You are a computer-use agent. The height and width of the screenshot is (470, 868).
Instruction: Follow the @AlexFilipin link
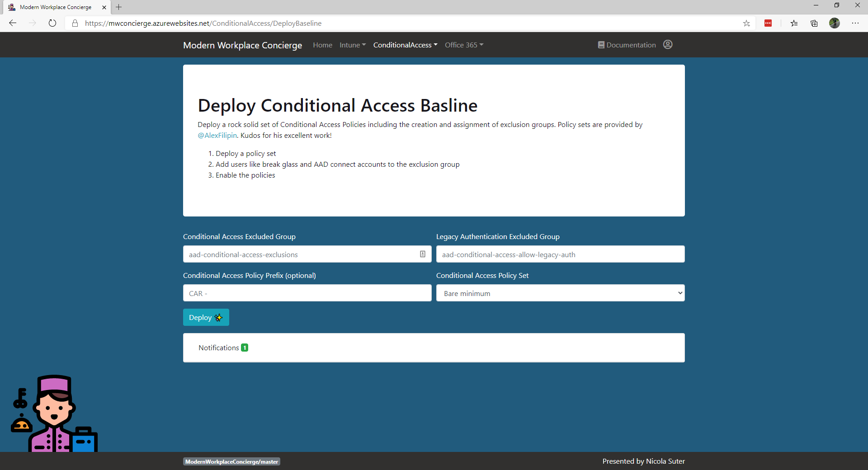(x=217, y=135)
